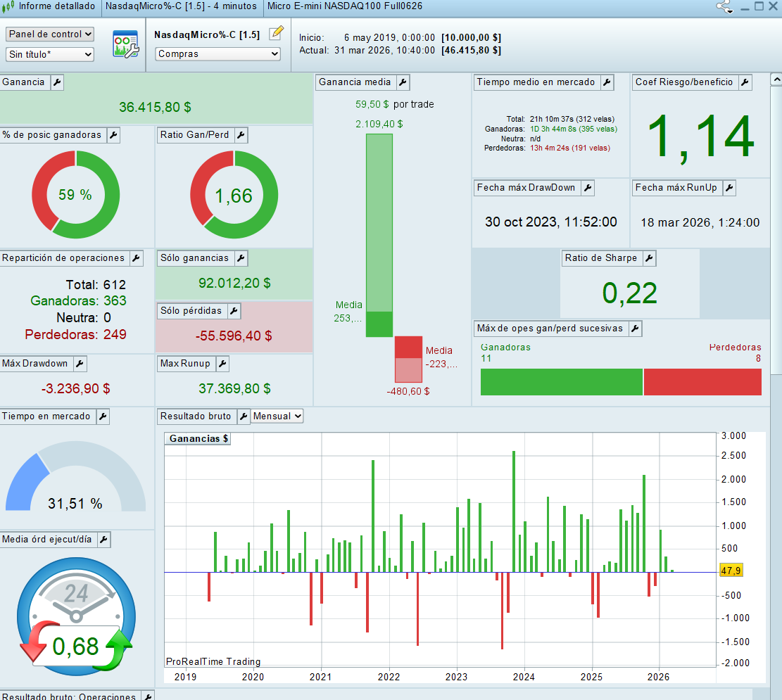Click wrench next to Tiempo medio en mercado
782x700 pixels.
607,82
